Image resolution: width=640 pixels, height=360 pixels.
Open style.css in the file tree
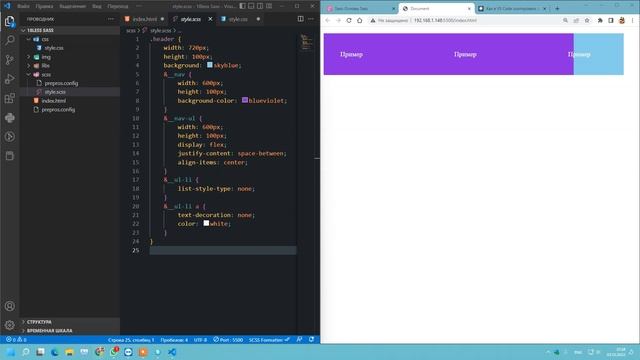54,48
